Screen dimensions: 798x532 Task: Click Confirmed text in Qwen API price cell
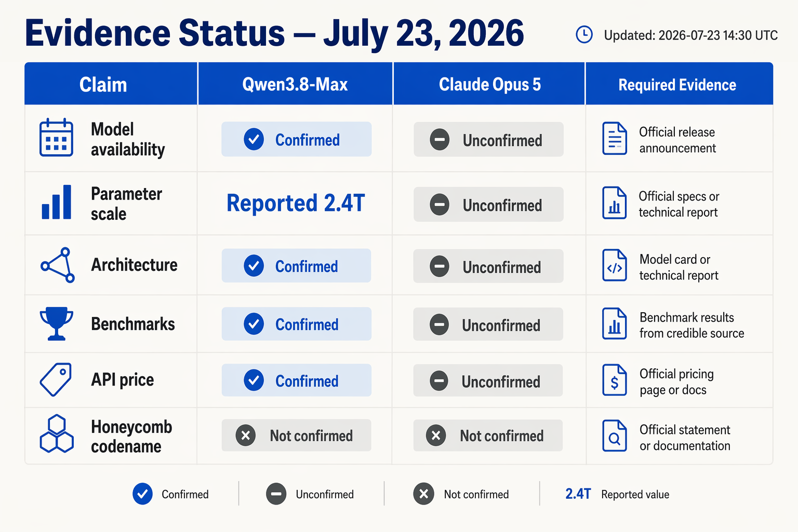pos(307,381)
